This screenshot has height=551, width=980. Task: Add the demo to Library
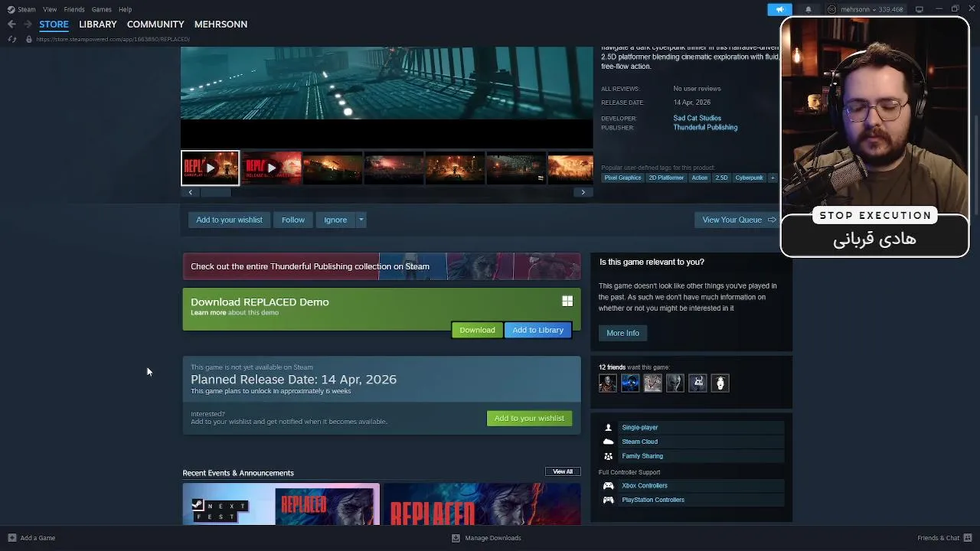537,330
